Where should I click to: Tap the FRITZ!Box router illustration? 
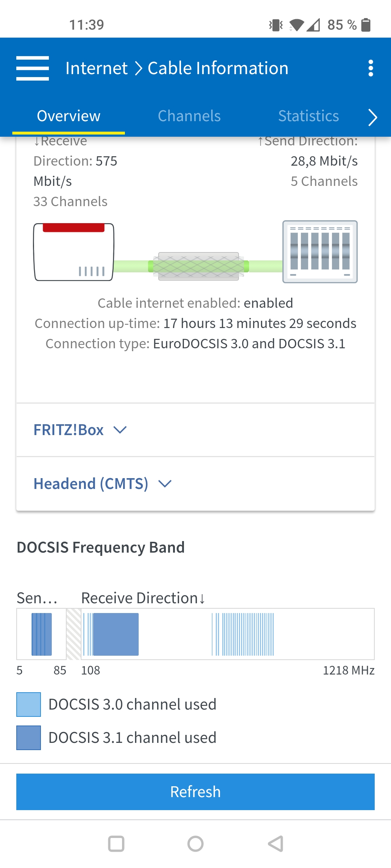[x=74, y=252]
